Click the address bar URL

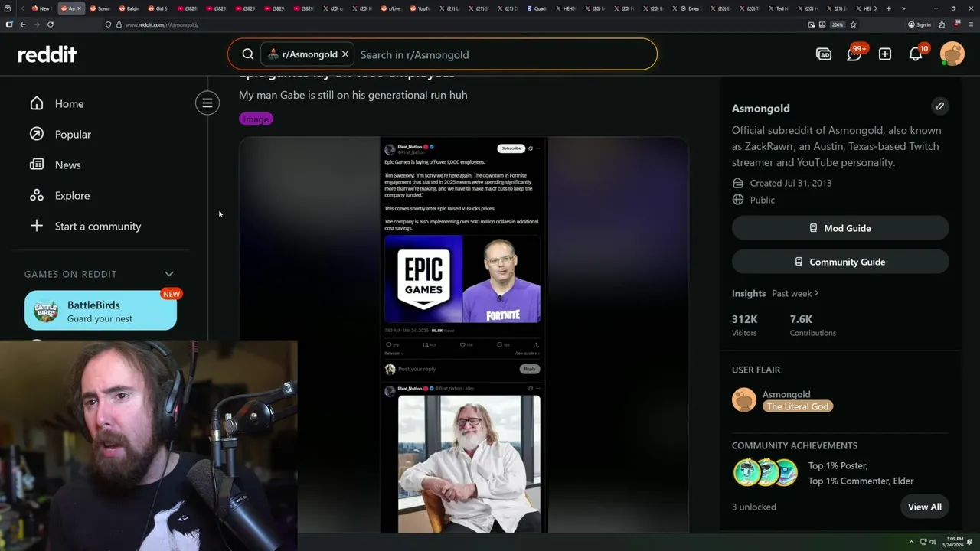[162, 24]
